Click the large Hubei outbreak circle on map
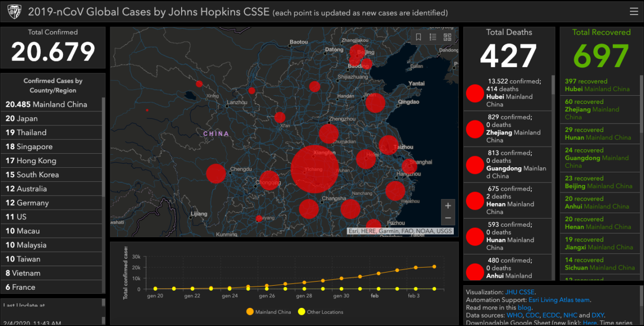Screen dimensions: 644x326 314,169
